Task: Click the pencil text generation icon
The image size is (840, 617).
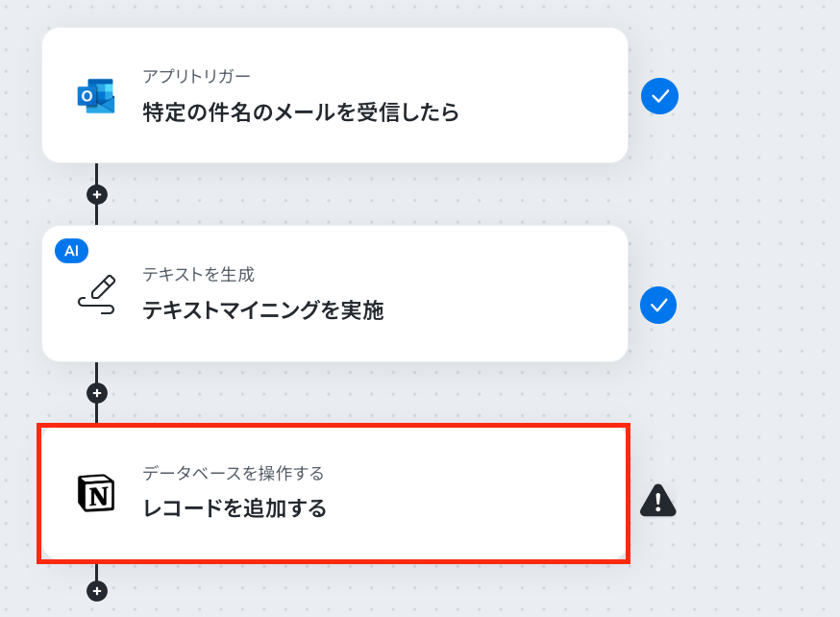Action: 96,295
